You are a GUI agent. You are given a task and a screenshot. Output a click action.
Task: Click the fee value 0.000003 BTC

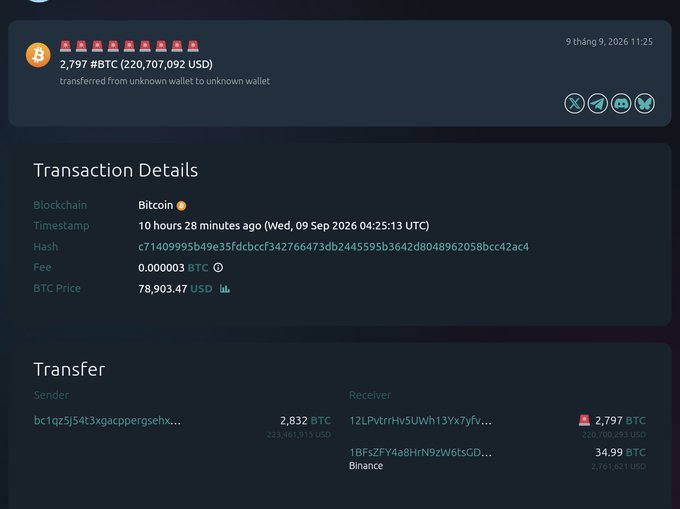(173, 268)
